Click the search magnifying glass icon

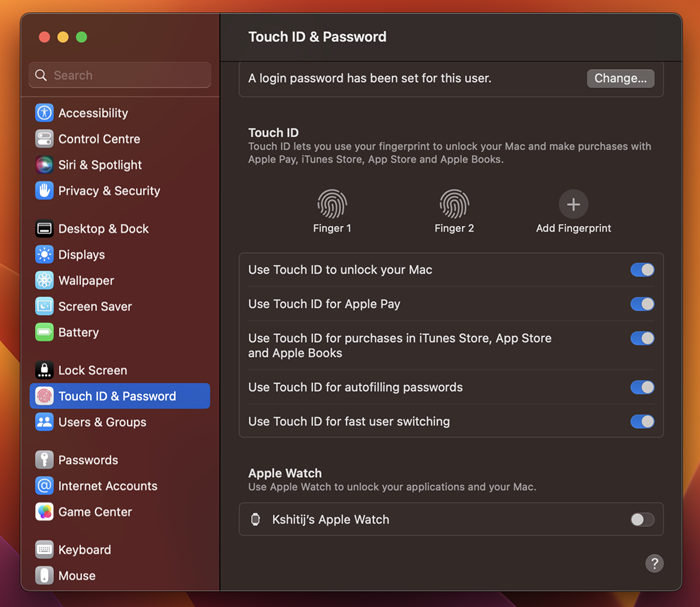41,75
